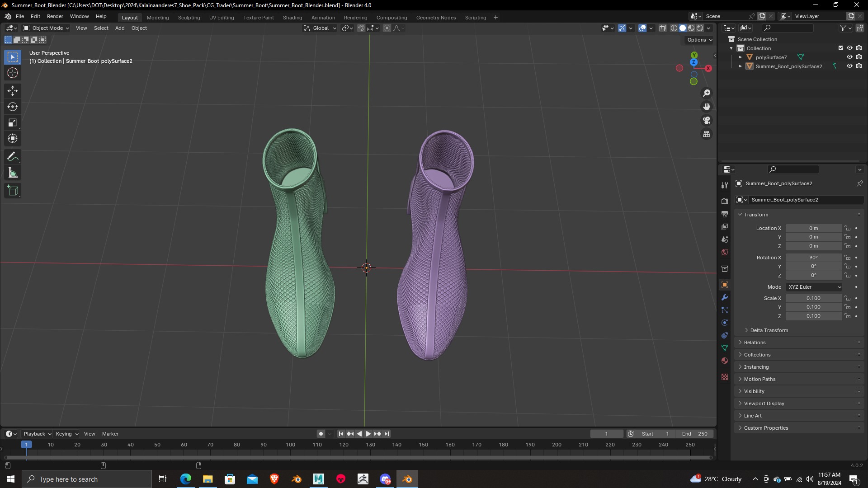
Task: Pin the Summer_Boot_polySurface2 properties
Action: [859, 183]
